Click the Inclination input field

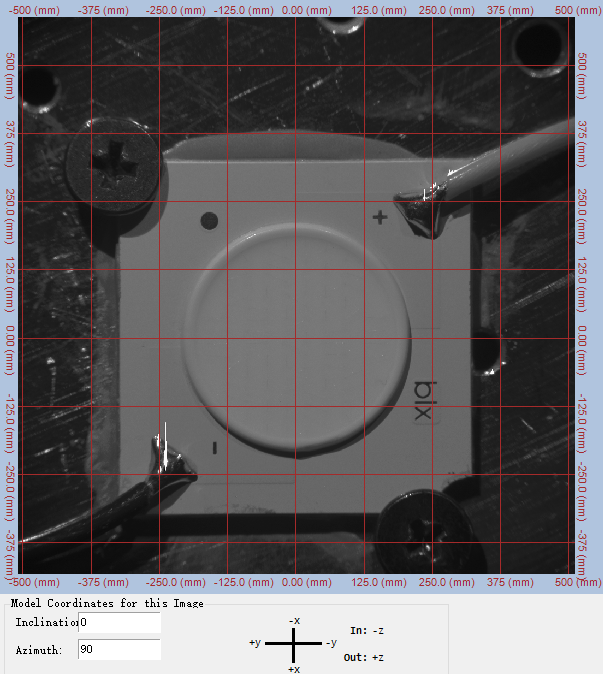point(119,623)
